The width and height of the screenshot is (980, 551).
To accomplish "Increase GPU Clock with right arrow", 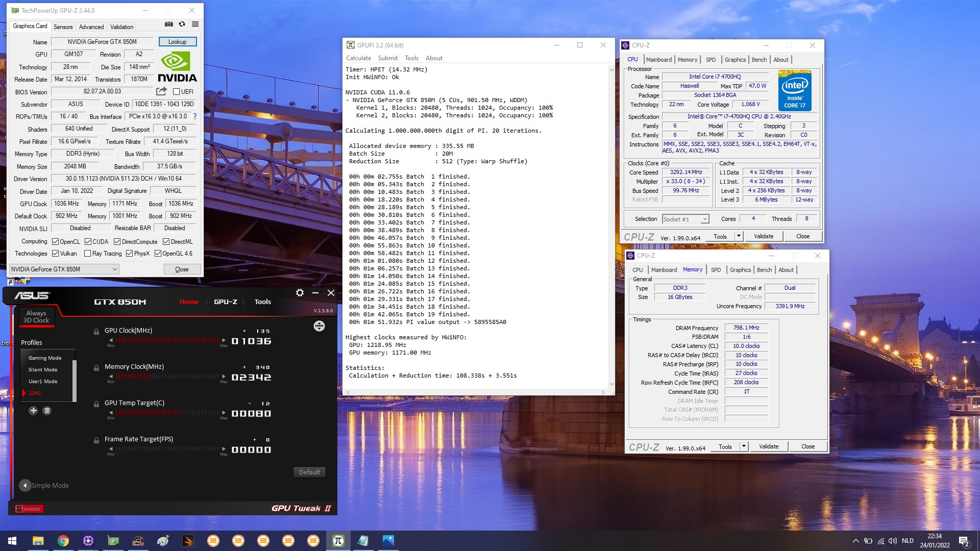I will point(224,340).
